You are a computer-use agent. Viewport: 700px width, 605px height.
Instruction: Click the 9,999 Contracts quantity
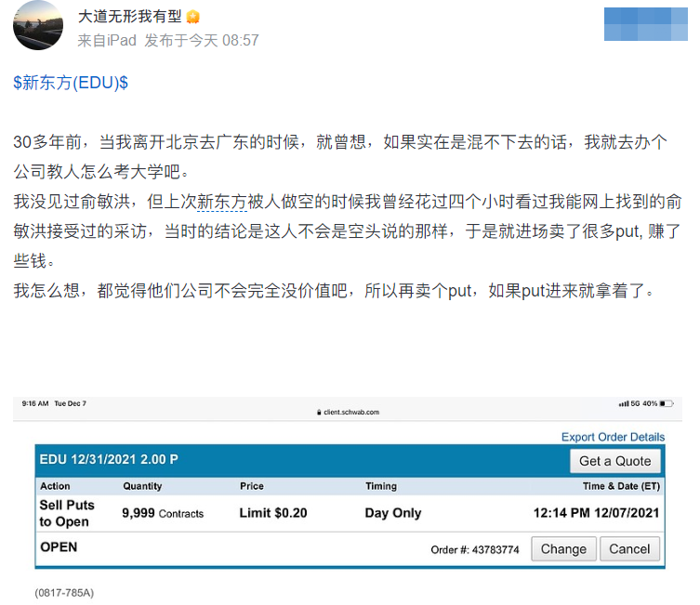click(x=163, y=513)
